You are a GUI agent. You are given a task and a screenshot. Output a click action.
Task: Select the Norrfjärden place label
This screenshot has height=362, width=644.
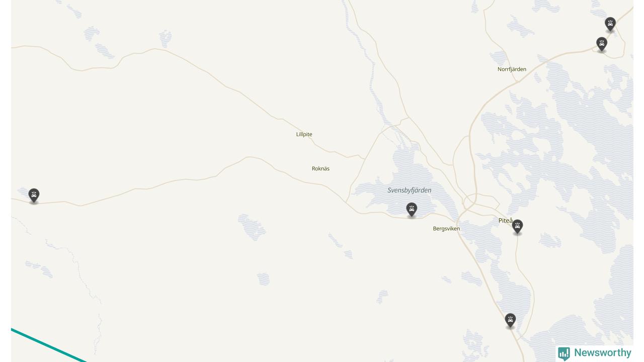pyautogui.click(x=512, y=69)
